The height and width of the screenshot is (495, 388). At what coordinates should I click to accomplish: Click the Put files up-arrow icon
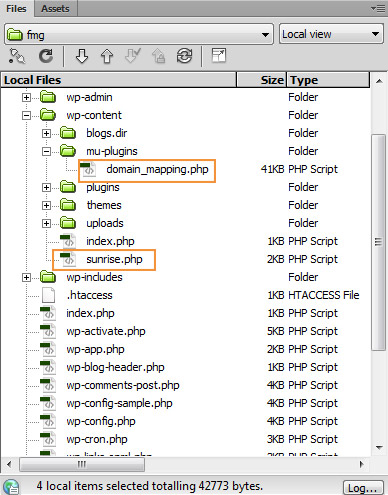point(107,56)
